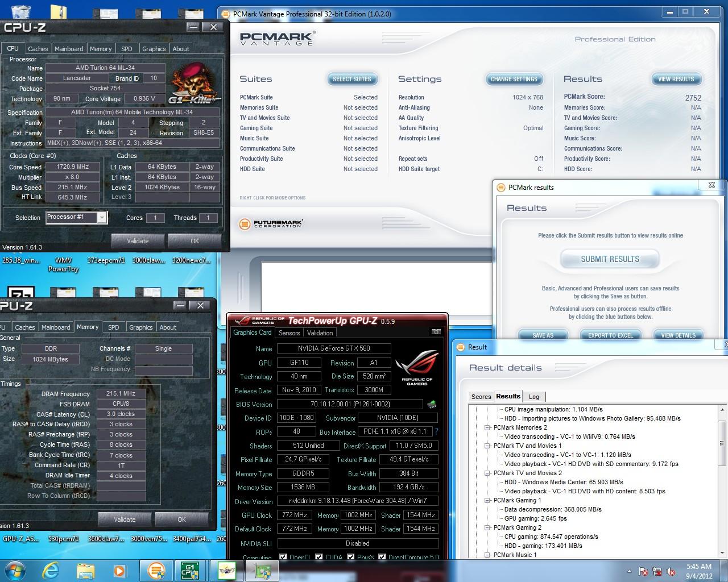Screen dimensions: 728x582
Task: Open the Validation tab in GPU-Z
Action: [320, 333]
